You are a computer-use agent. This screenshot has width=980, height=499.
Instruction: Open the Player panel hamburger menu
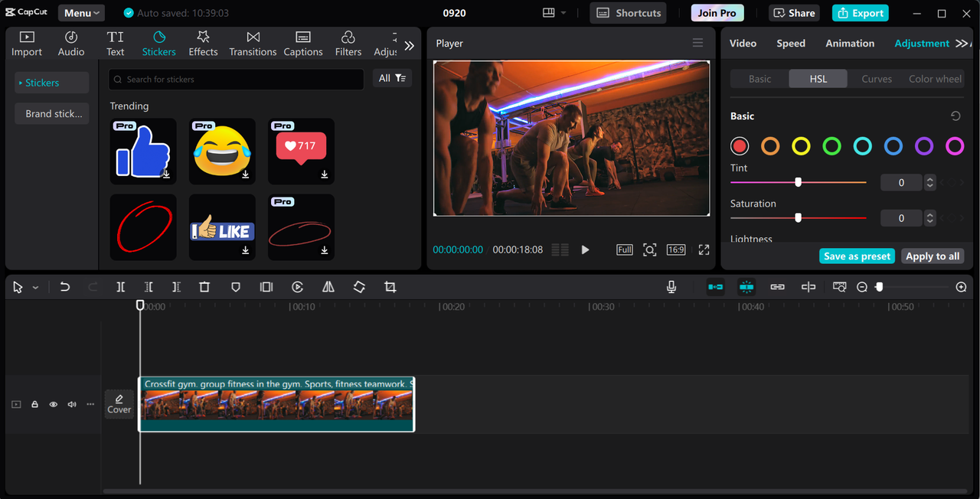[697, 43]
